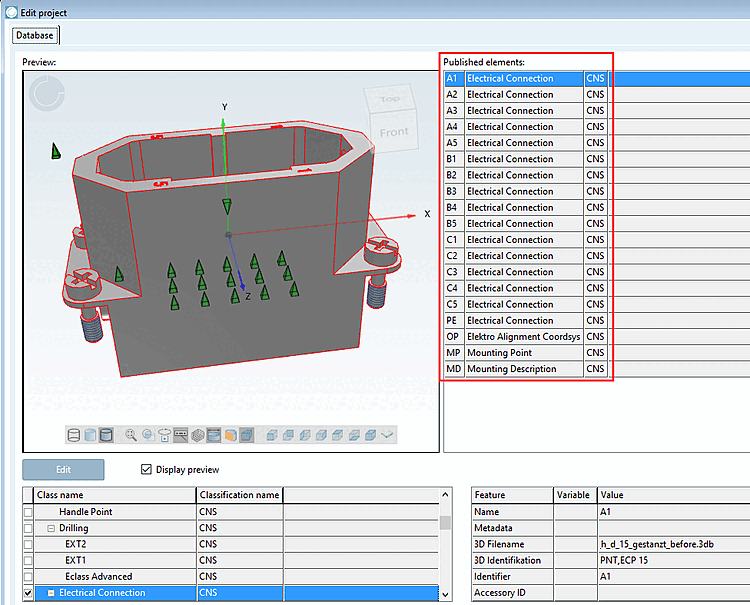750x605 pixels.
Task: Toggle the Display preview checkbox
Action: point(147,470)
